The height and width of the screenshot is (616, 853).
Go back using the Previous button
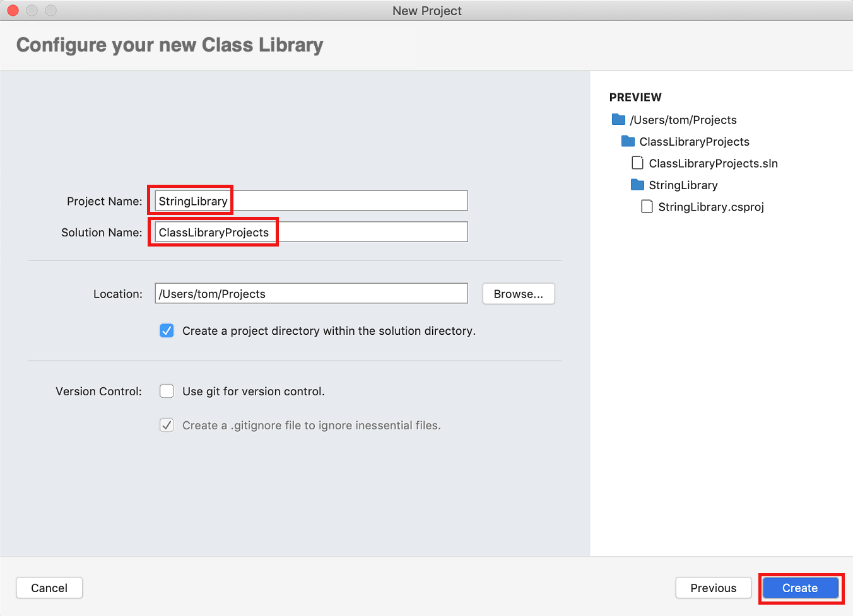click(x=713, y=588)
